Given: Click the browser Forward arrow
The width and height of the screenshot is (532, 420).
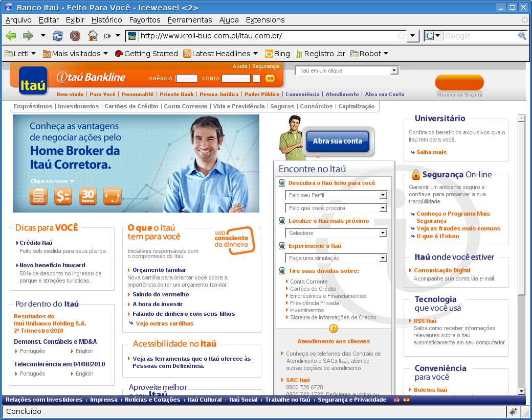Looking at the screenshot, I should (x=28, y=36).
